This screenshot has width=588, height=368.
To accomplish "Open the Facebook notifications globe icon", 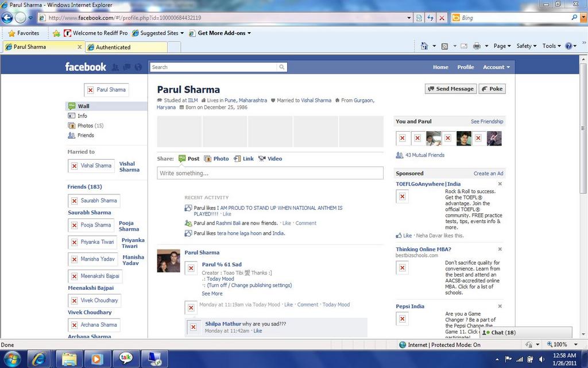I will tap(138, 67).
